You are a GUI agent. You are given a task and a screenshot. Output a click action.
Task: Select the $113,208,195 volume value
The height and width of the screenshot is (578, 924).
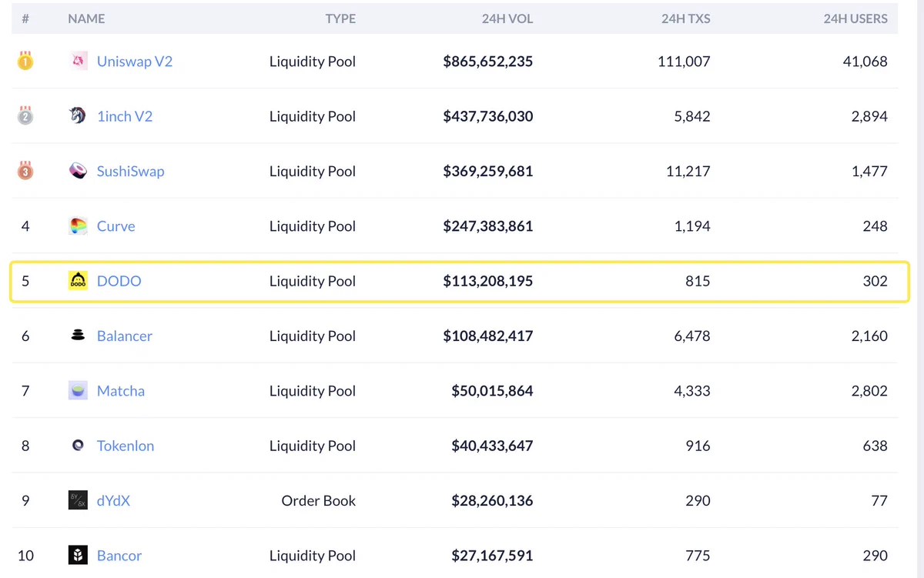pyautogui.click(x=488, y=281)
